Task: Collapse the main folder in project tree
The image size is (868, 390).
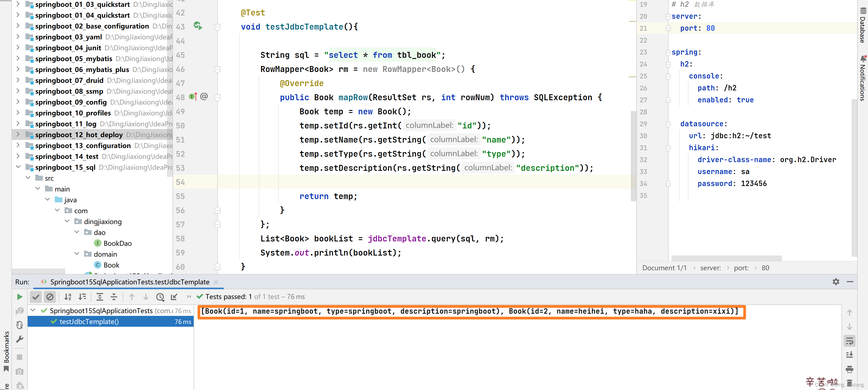Action: 37,188
